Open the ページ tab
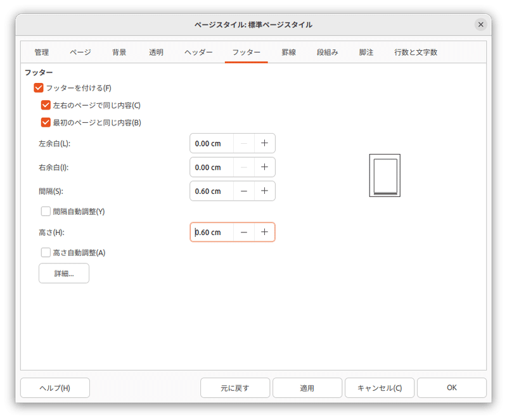 [x=80, y=53]
